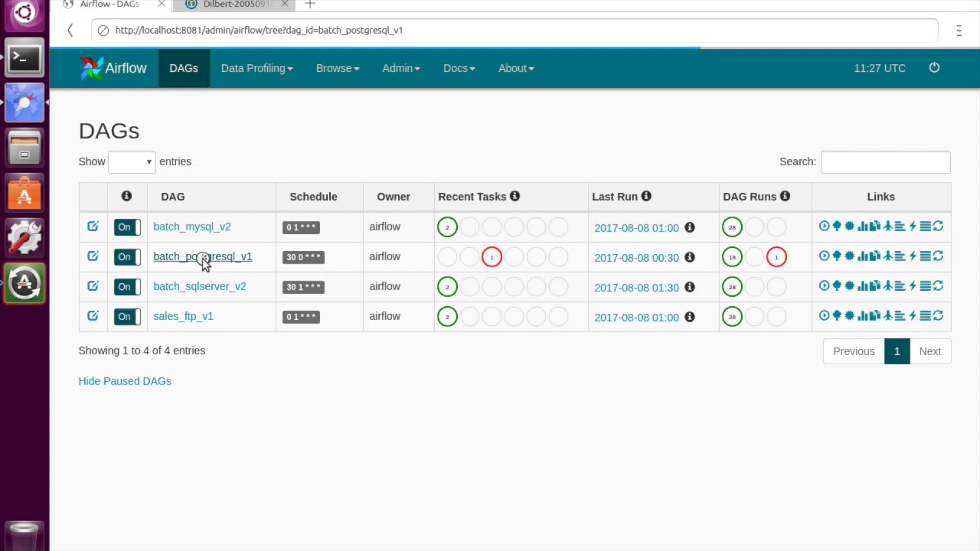Open Terminal from the Ubuntu dock
Screen dimensions: 980x551
coord(24,58)
